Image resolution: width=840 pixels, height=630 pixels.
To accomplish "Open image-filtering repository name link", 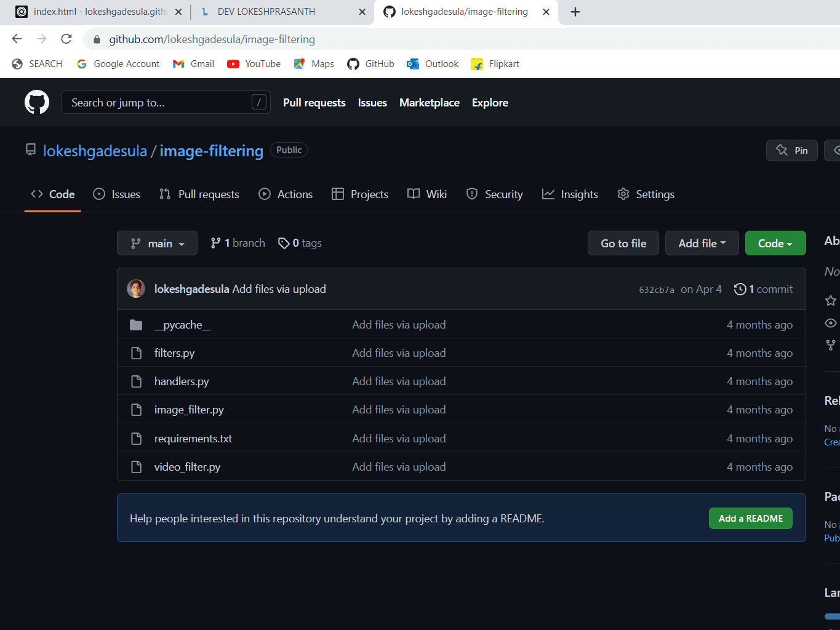I will tap(211, 151).
